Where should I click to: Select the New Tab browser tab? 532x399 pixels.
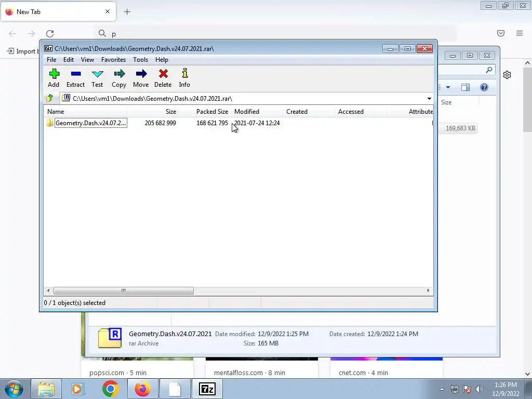pyautogui.click(x=58, y=11)
